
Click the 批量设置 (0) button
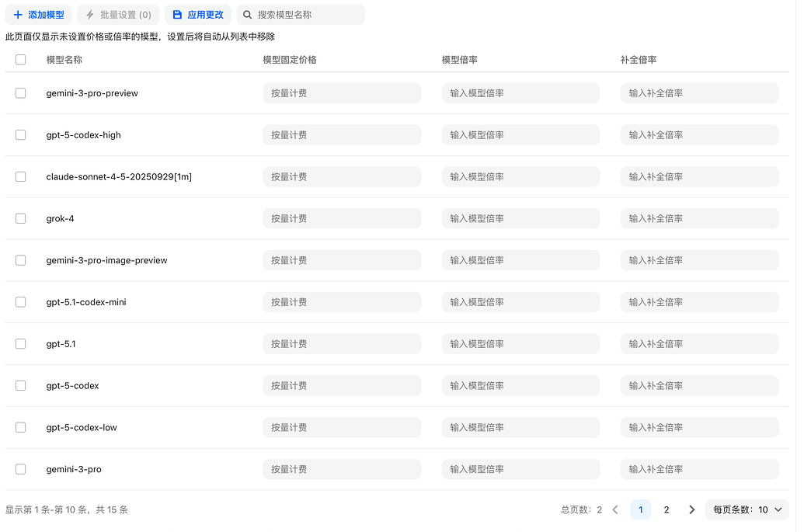pos(118,15)
